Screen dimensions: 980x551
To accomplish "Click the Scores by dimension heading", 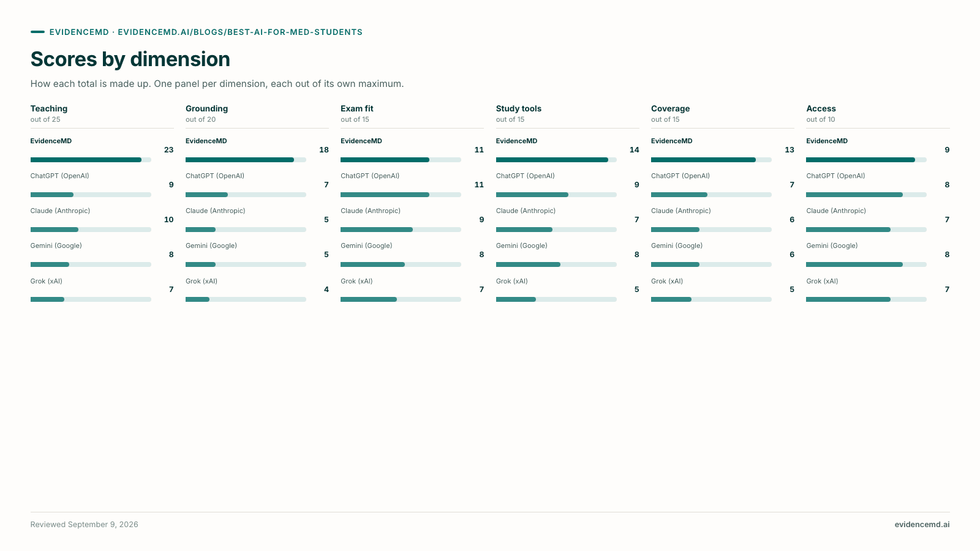I will pyautogui.click(x=130, y=59).
